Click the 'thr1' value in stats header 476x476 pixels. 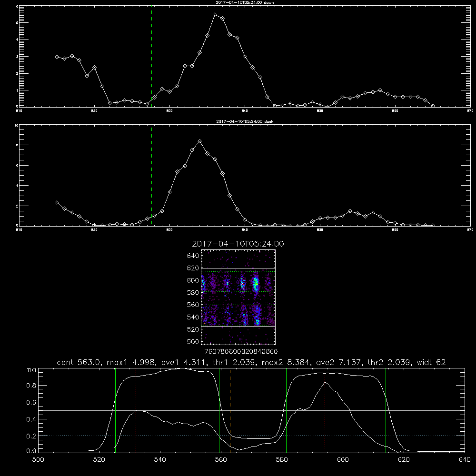(244, 362)
